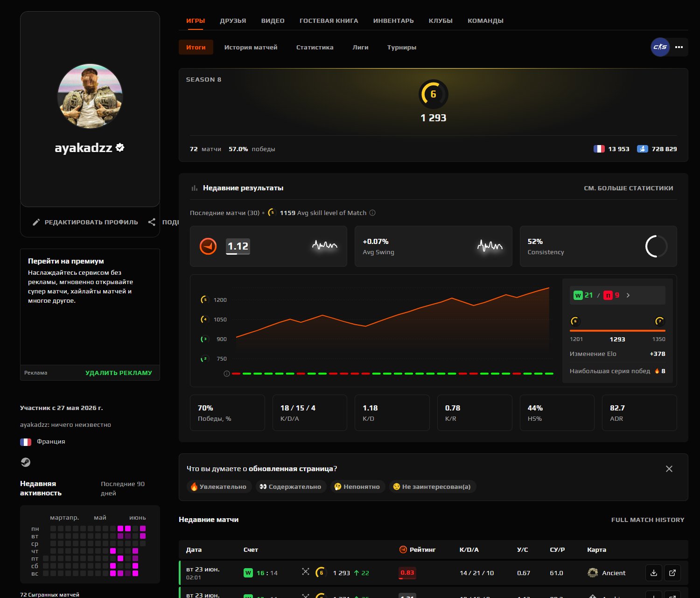Switch to the Статистика sub-tab
This screenshot has height=598, width=700.
tap(315, 47)
